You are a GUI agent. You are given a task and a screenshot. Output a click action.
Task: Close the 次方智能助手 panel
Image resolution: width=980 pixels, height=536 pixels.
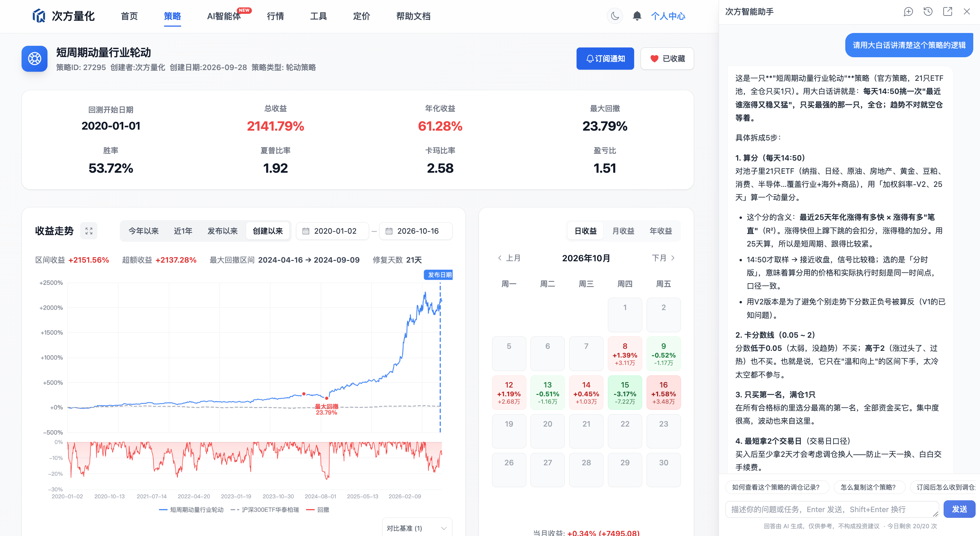(967, 12)
